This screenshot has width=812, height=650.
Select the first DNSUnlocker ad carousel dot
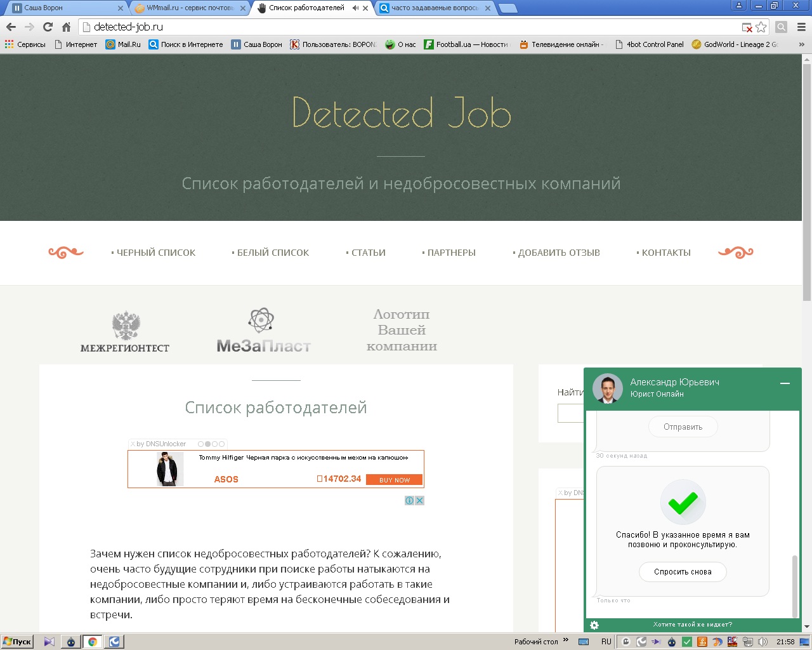click(201, 444)
